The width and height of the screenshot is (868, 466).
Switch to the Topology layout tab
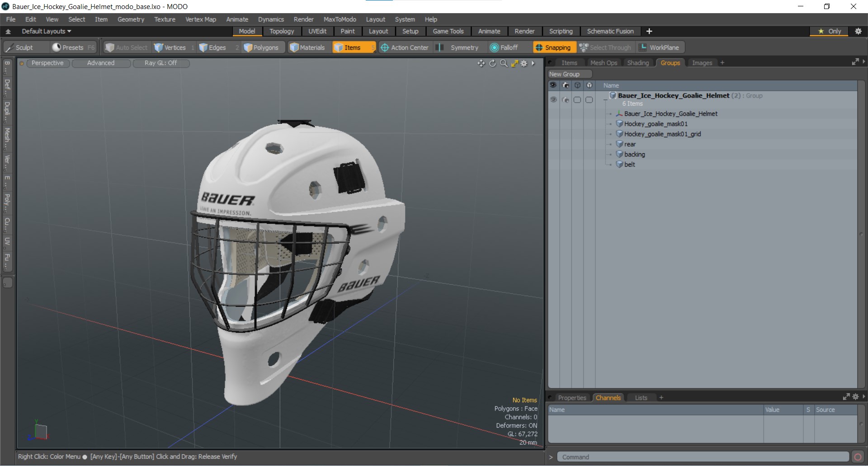tap(282, 31)
